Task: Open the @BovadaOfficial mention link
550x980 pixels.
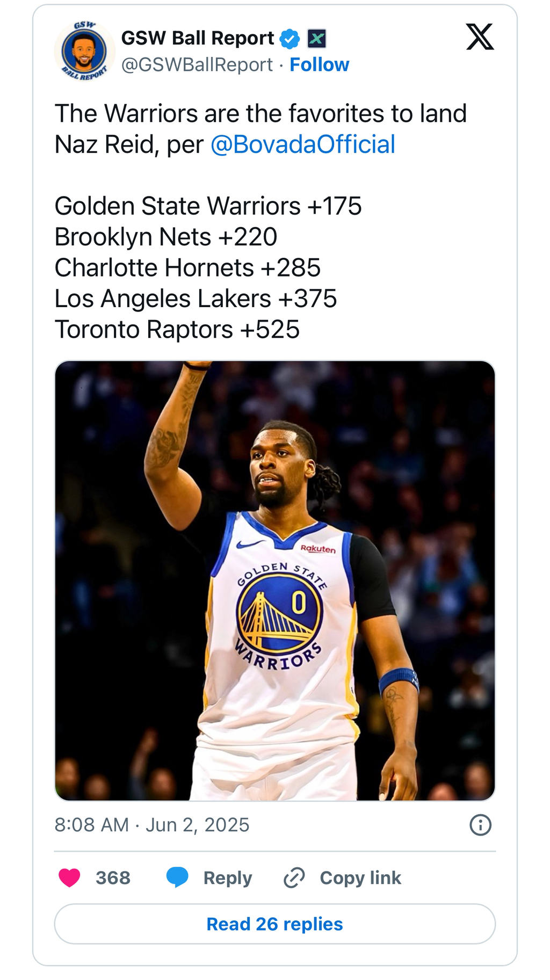Action: point(302,144)
